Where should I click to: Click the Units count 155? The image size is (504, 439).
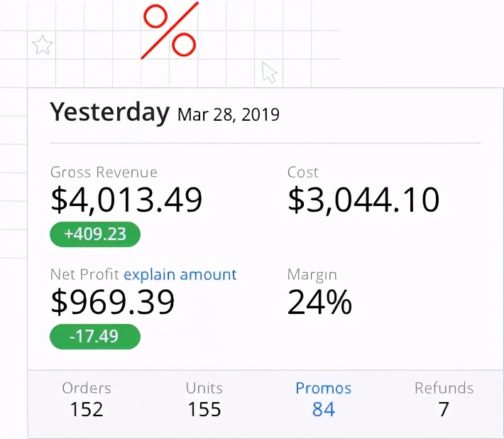(204, 409)
